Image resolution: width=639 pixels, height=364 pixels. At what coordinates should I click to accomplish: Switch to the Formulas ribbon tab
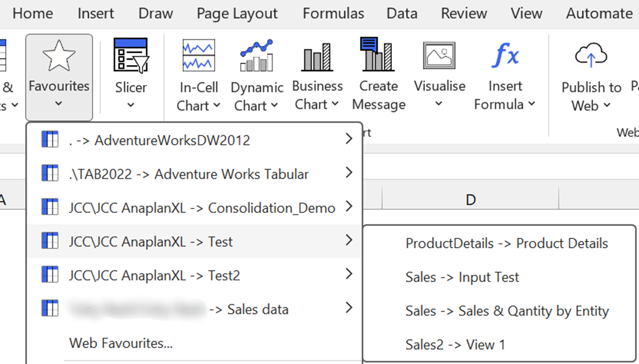[x=333, y=14]
